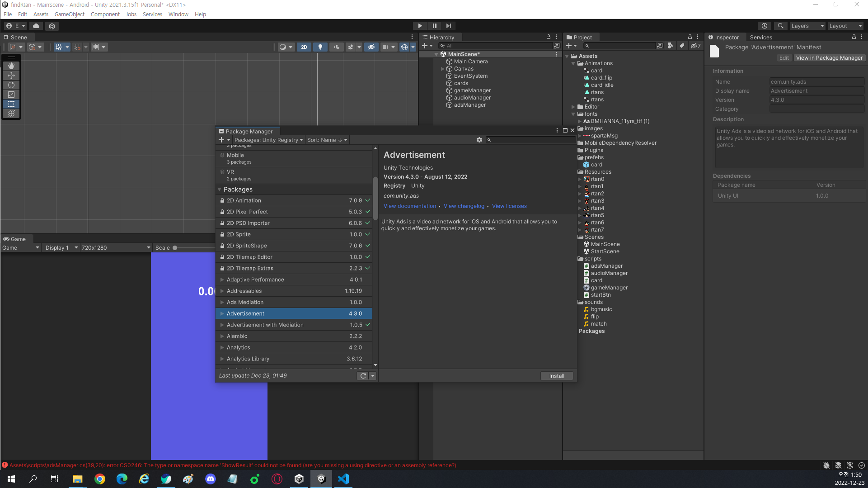868x488 pixels.
Task: Click the Package Manager search field
Action: pos(531,140)
